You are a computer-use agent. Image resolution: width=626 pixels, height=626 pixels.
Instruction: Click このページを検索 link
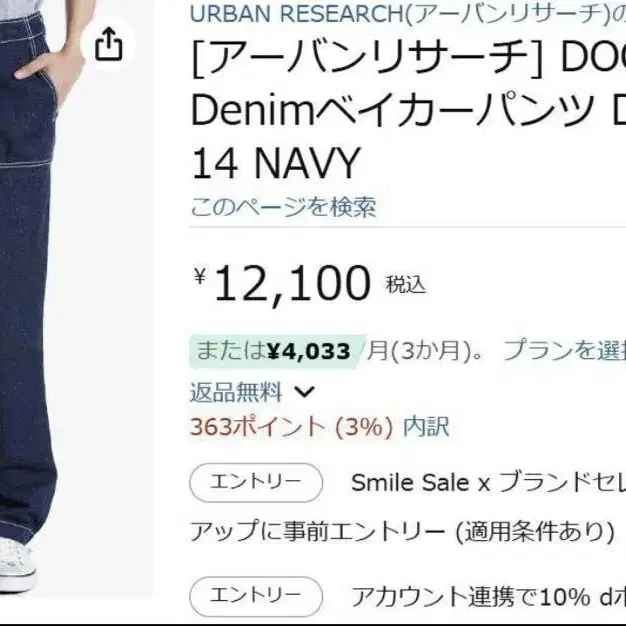pos(283,206)
